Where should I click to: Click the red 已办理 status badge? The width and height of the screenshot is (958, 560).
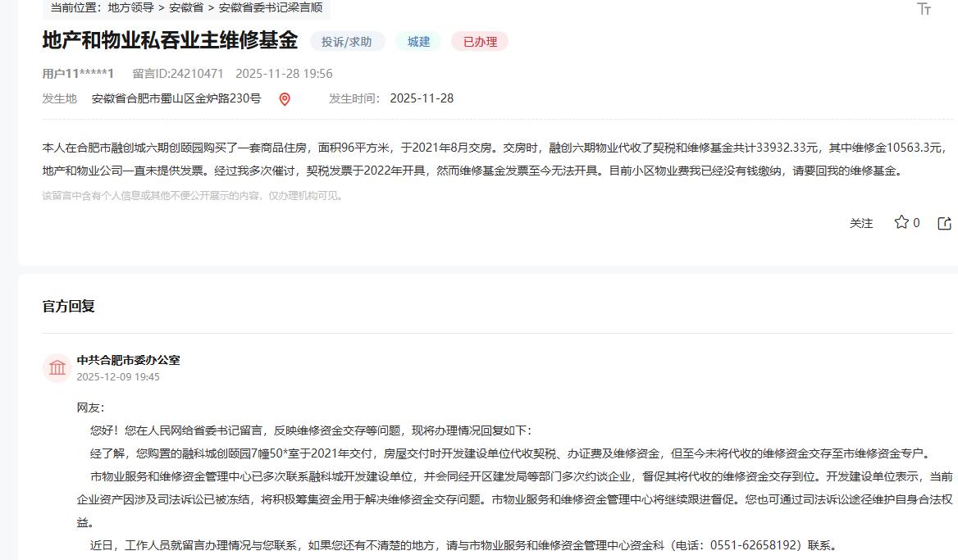[479, 41]
